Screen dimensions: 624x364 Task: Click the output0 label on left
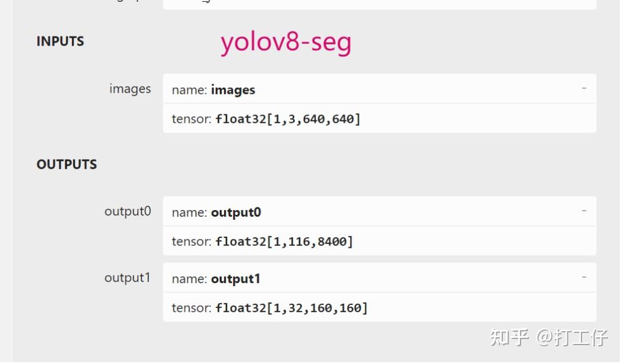pyautogui.click(x=127, y=211)
